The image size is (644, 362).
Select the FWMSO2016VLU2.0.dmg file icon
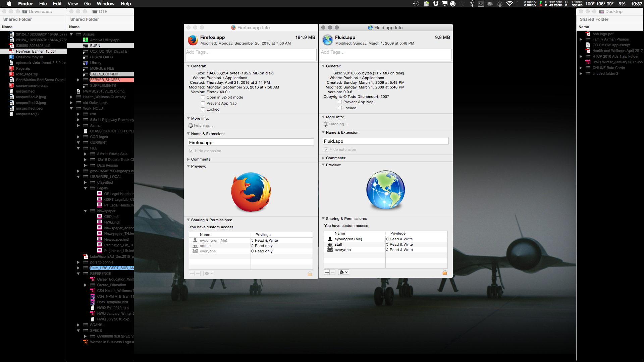tap(78, 91)
